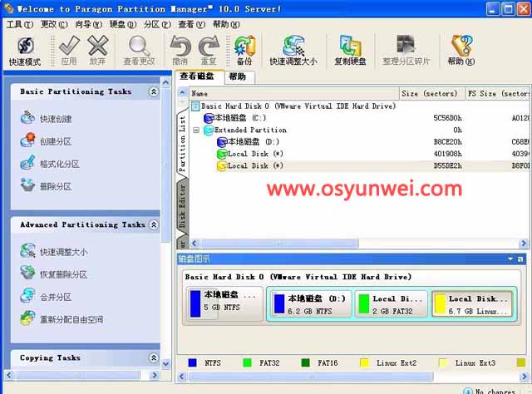Collapse the Advanced Partitioning Tasks section
The height and width of the screenshot is (394, 532).
pos(154,224)
